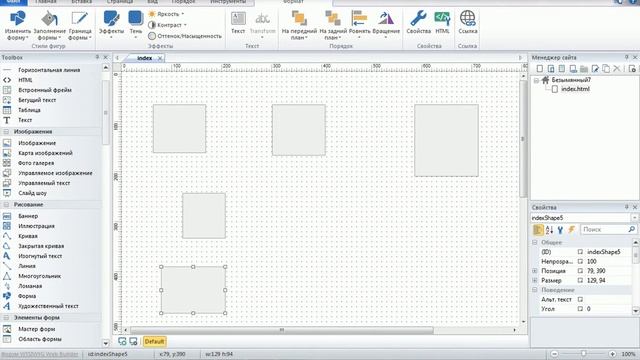This screenshot has width=640, height=360.
Task: Click the Ссылка globe link icon
Action: point(468,23)
